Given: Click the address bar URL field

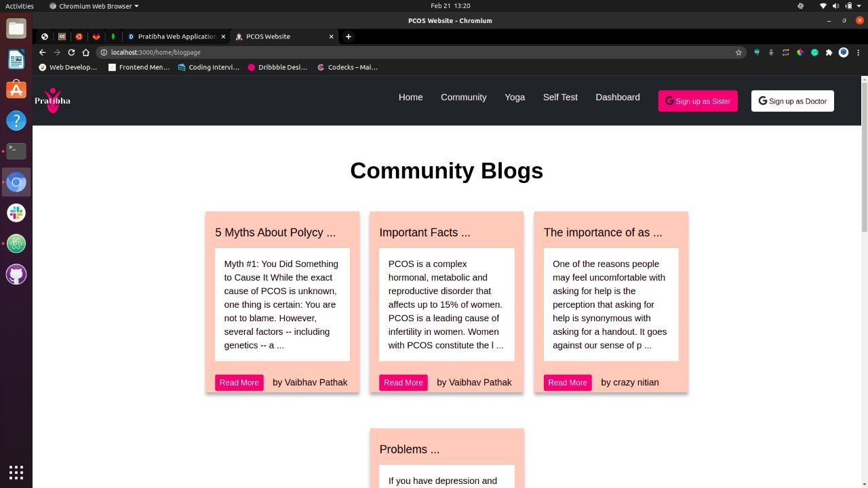Looking at the screenshot, I should (x=420, y=52).
